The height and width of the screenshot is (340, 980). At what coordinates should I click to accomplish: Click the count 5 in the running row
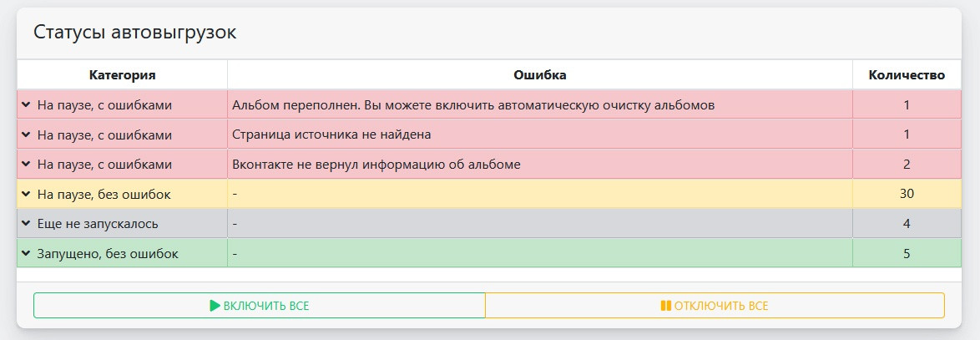907,253
